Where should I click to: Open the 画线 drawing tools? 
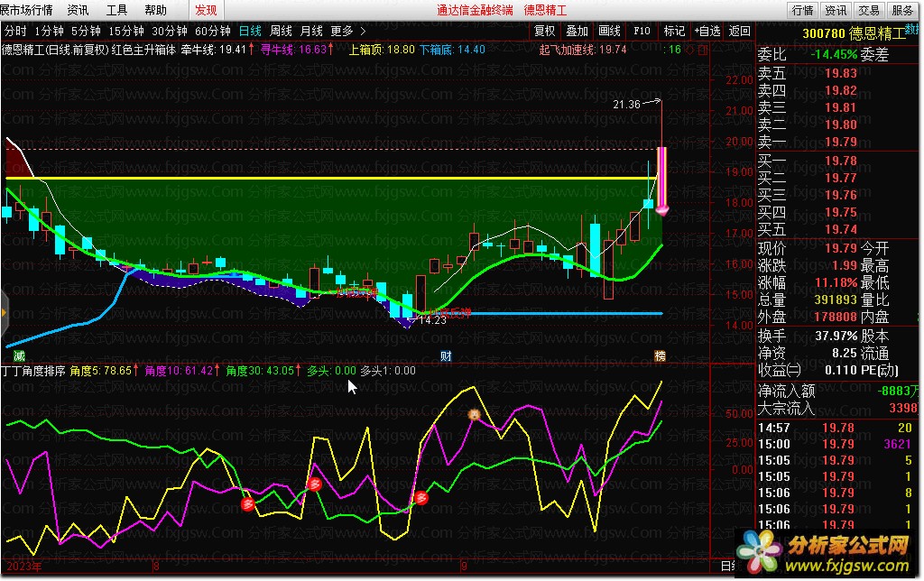[609, 32]
